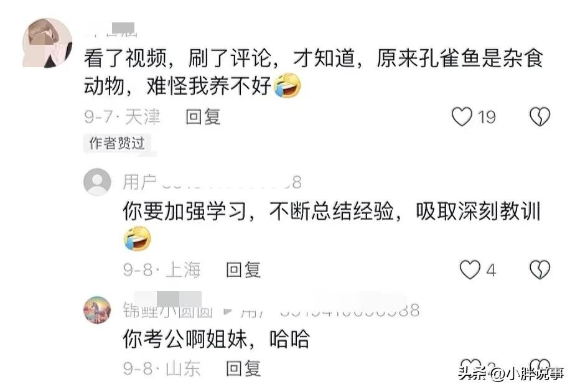
Task: Tap the like count 19
Action: click(x=487, y=118)
